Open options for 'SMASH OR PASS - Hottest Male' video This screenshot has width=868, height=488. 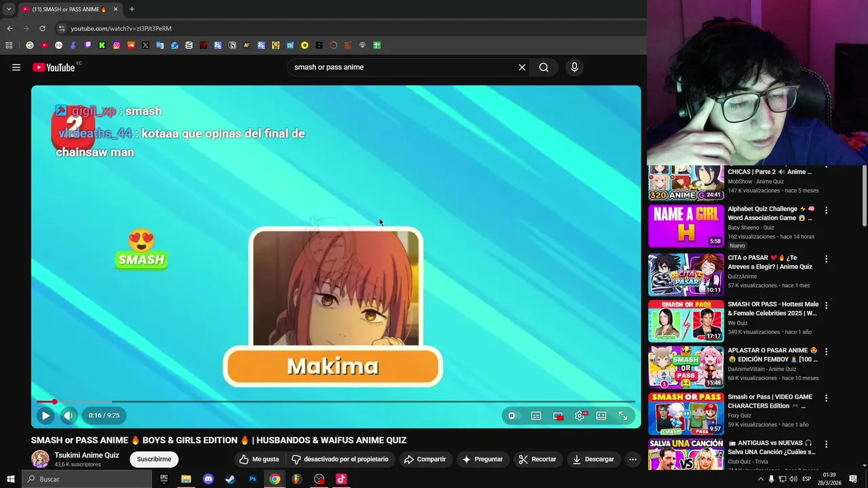(x=826, y=306)
